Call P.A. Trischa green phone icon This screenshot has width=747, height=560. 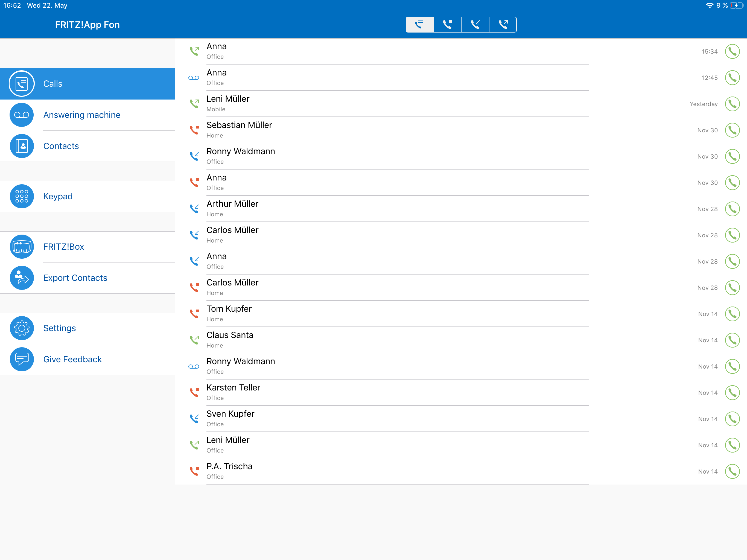[x=732, y=471]
